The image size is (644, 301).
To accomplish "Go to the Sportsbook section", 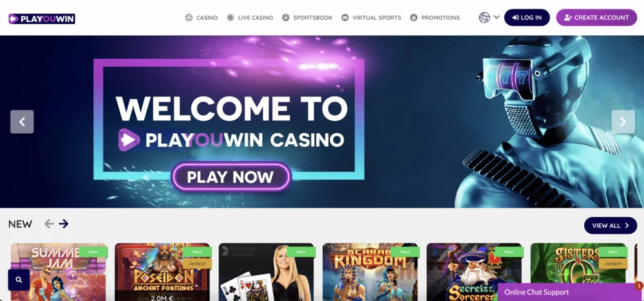I will 307,17.
